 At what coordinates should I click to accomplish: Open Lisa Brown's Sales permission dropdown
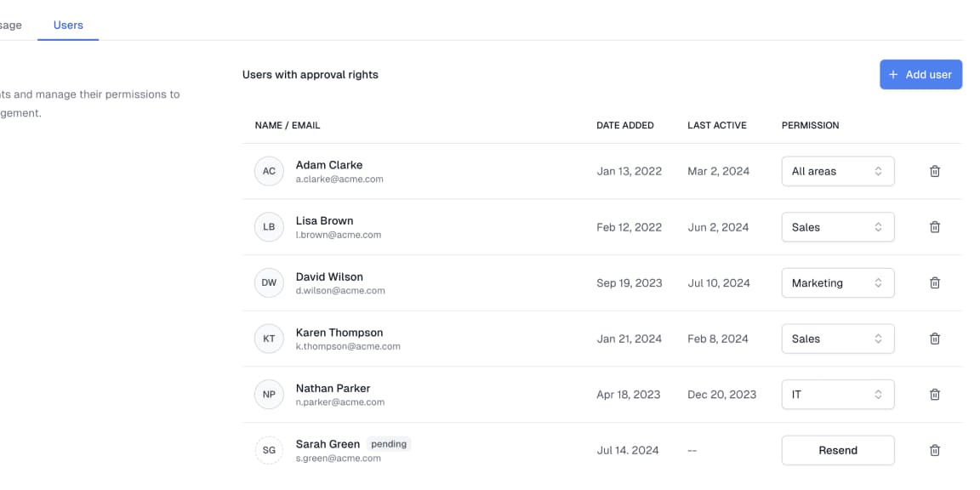837,227
